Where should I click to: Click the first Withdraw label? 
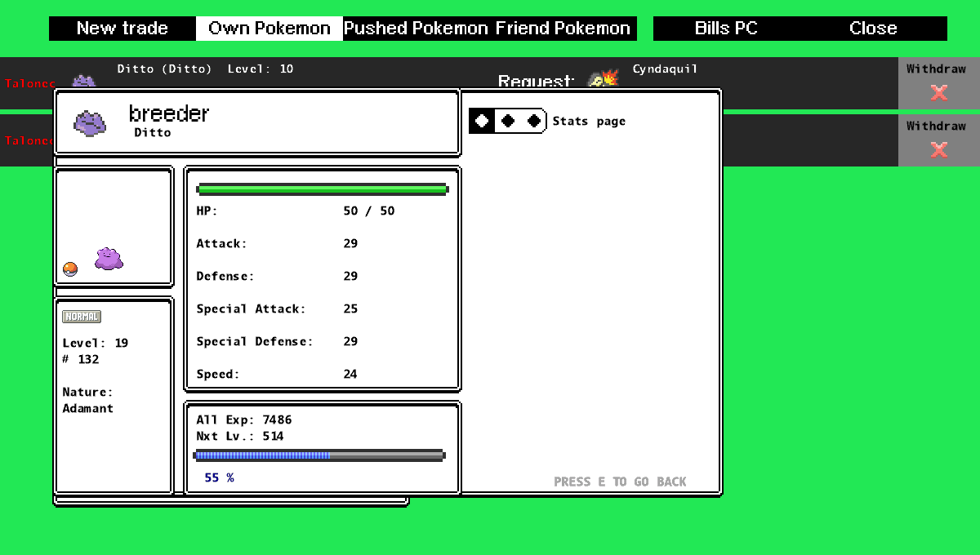pyautogui.click(x=936, y=69)
